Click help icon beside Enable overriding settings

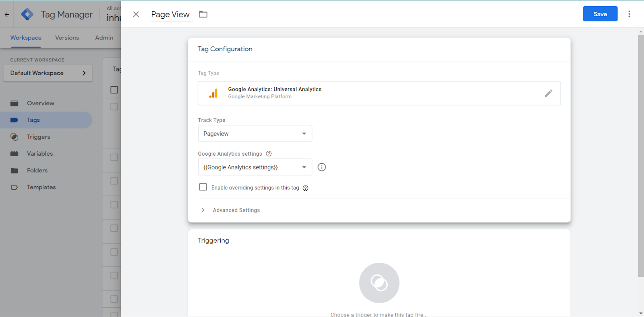(x=305, y=188)
